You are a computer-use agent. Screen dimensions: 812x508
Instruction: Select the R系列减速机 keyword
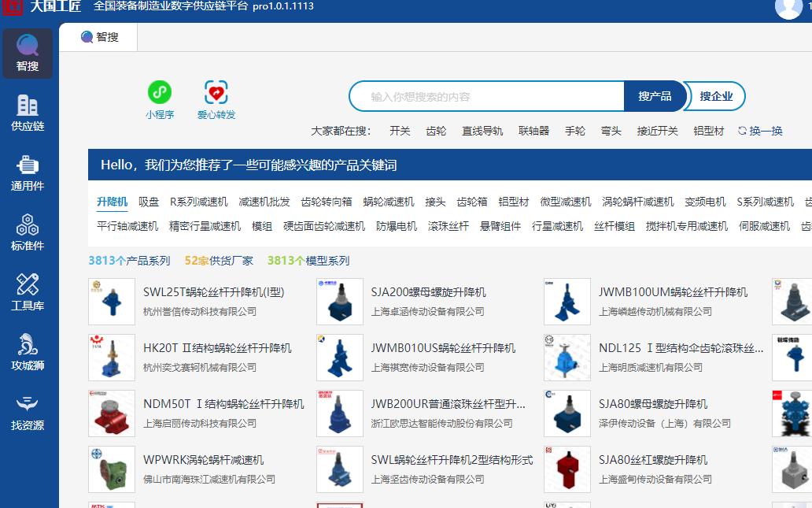pyautogui.click(x=199, y=202)
